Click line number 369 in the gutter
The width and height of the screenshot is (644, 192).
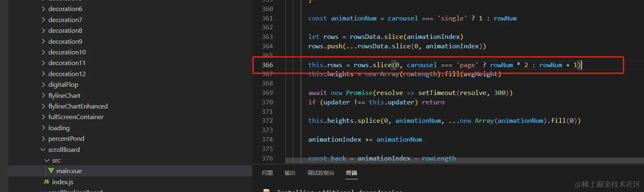coord(267,93)
